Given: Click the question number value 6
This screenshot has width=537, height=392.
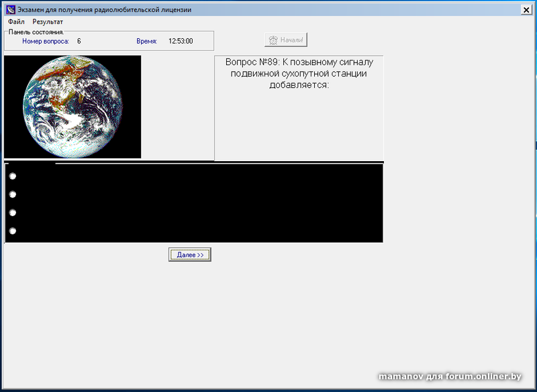Looking at the screenshot, I should [x=79, y=41].
